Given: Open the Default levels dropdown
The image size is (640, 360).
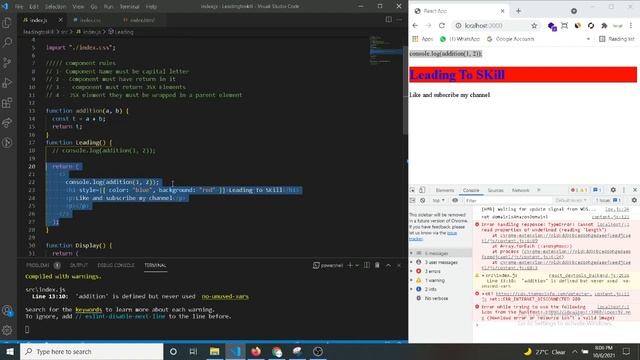Looking at the screenshot, I should (571, 200).
